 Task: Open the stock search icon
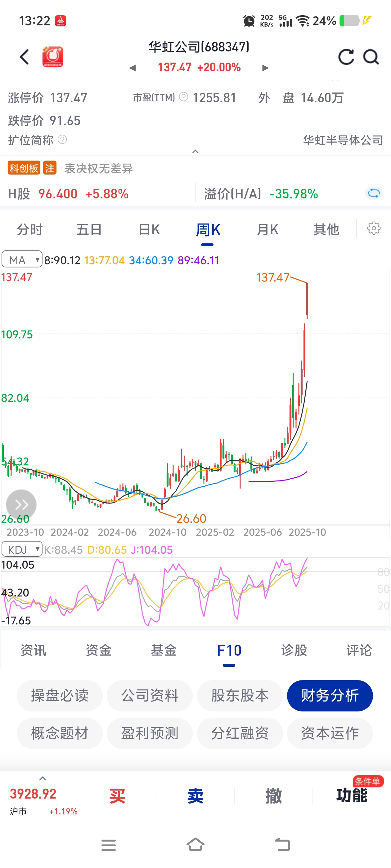[371, 57]
